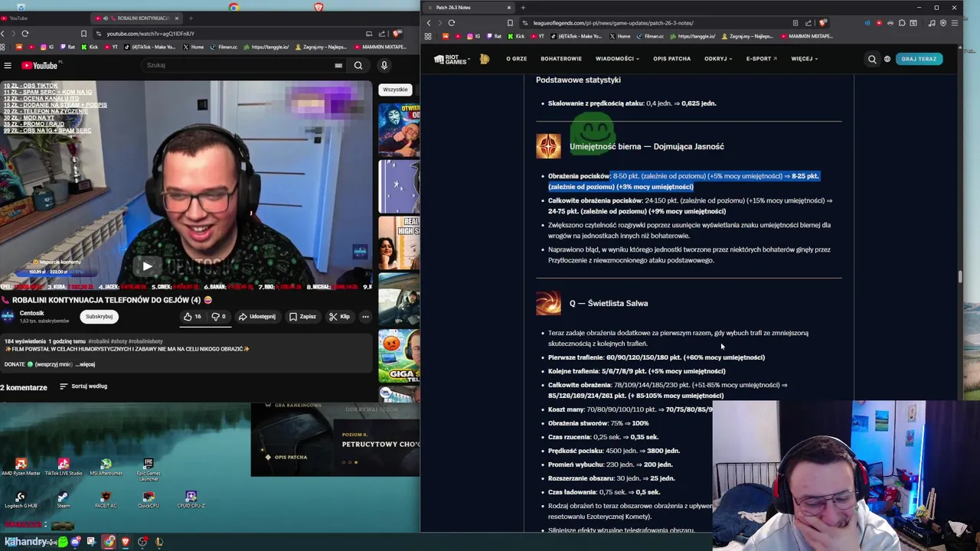The height and width of the screenshot is (551, 980).
Task: Create a clip with Klip button
Action: tap(339, 317)
